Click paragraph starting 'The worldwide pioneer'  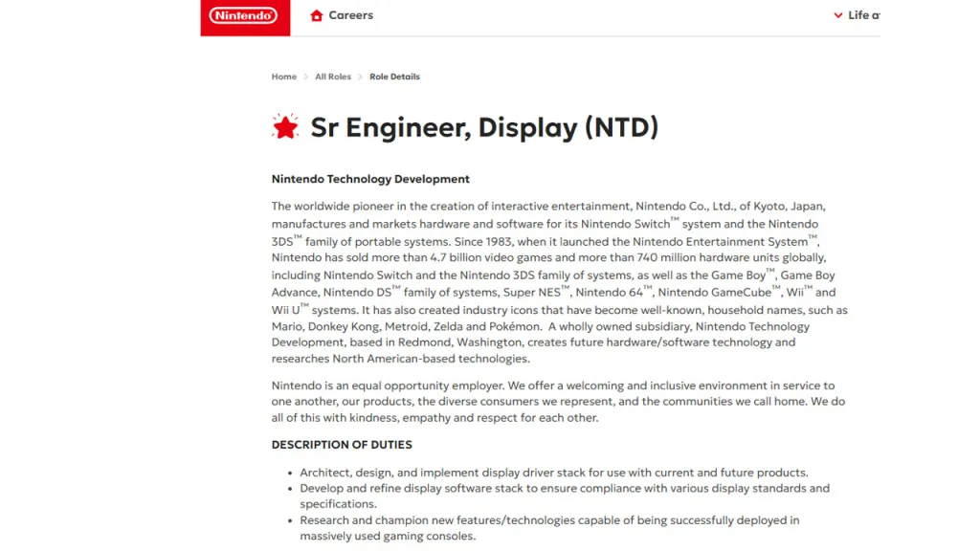pos(559,282)
